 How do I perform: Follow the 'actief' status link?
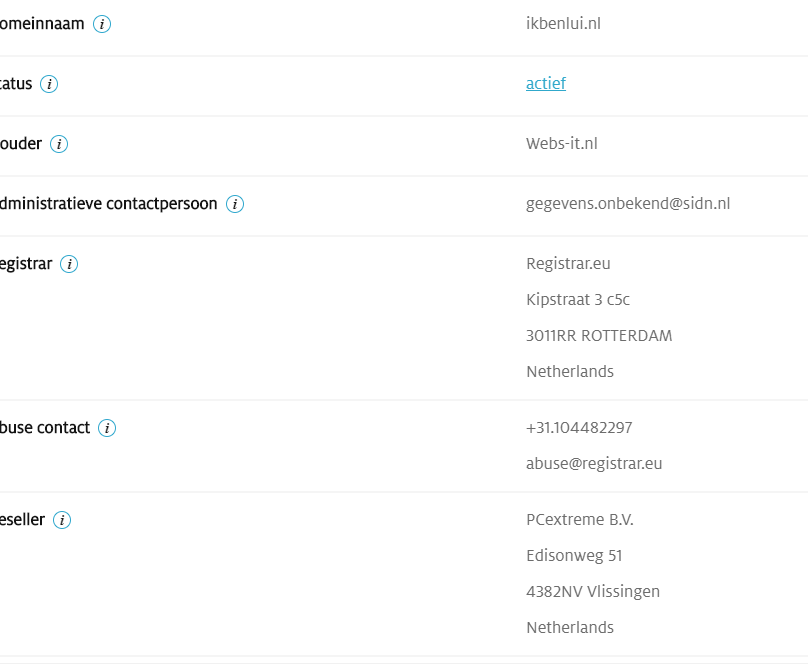point(546,83)
